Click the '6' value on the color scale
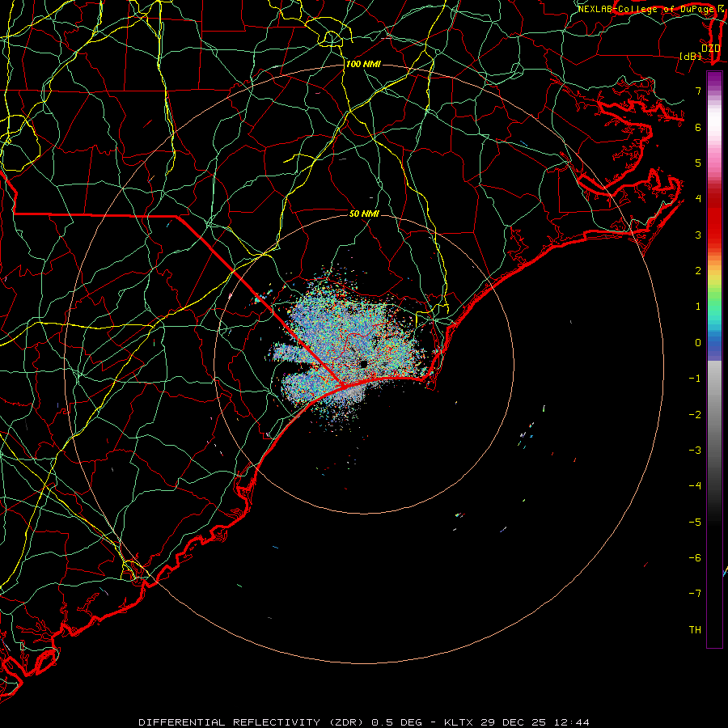Screen dimensions: 728x728 coord(698,127)
